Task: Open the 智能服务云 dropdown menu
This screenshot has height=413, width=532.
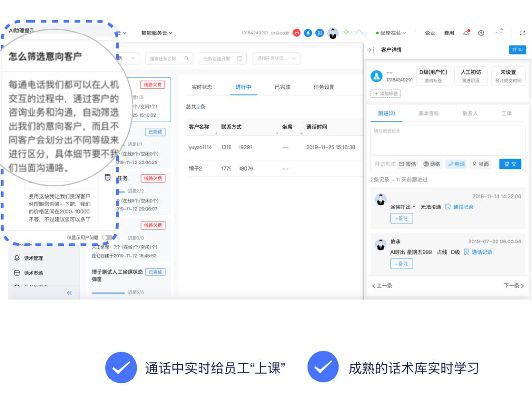Action: click(x=157, y=33)
